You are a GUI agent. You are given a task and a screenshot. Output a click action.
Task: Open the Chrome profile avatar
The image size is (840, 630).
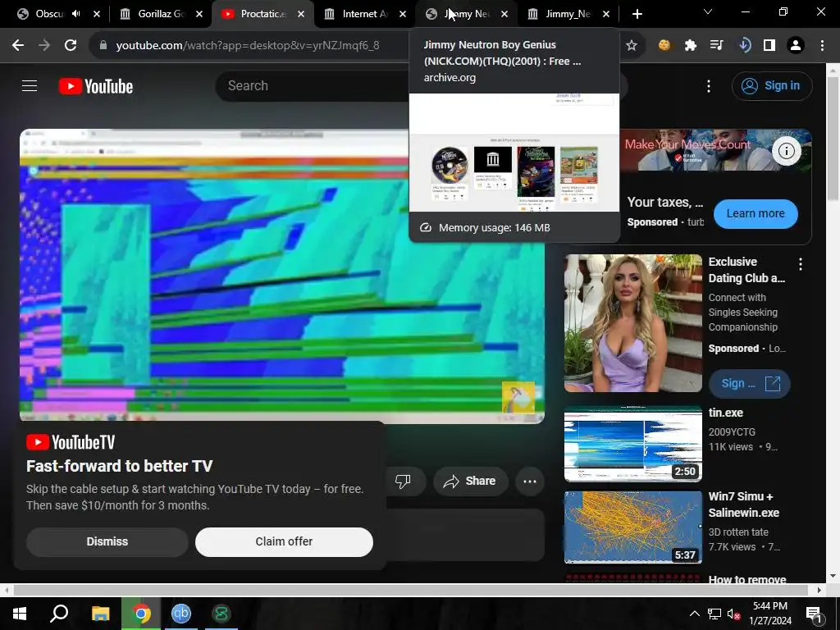click(x=796, y=46)
